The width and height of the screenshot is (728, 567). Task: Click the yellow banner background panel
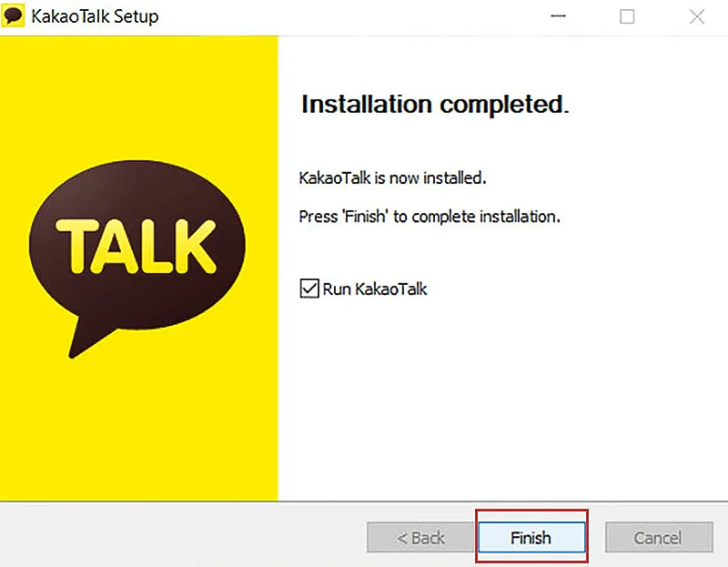[138, 437]
